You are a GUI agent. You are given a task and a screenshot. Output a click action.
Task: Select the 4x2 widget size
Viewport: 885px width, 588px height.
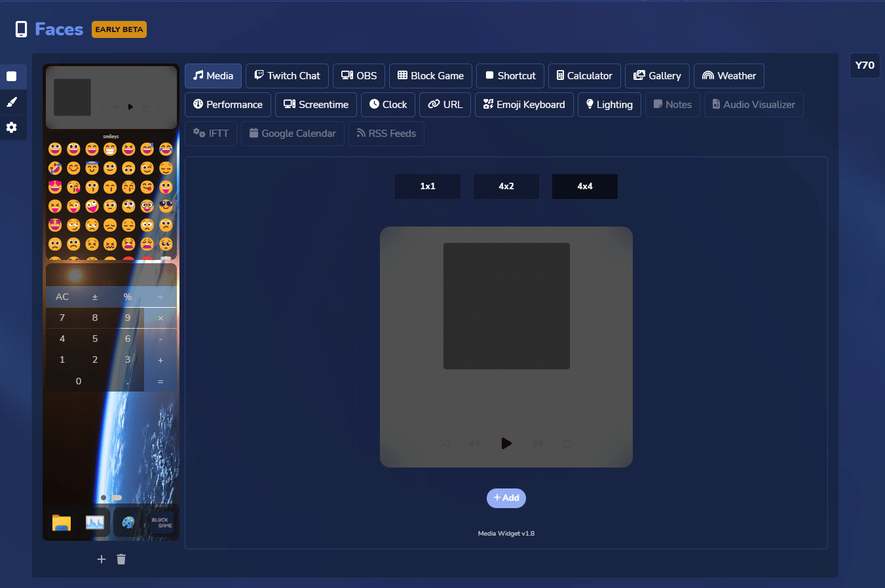point(506,187)
